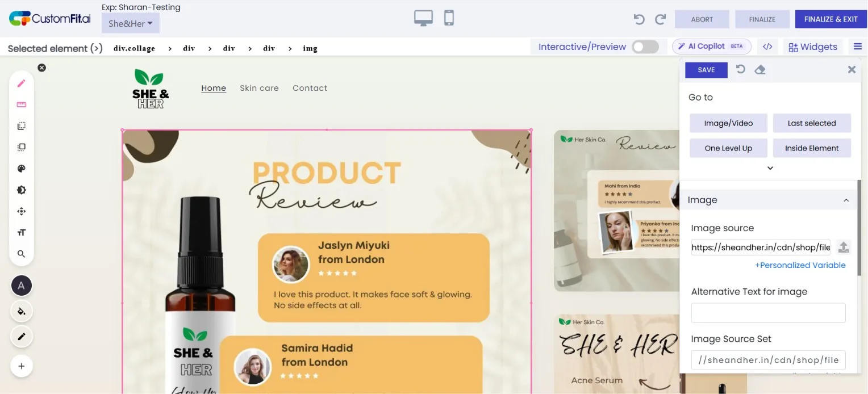This screenshot has height=394, width=868.
Task: Click the plus add button
Action: [22, 366]
